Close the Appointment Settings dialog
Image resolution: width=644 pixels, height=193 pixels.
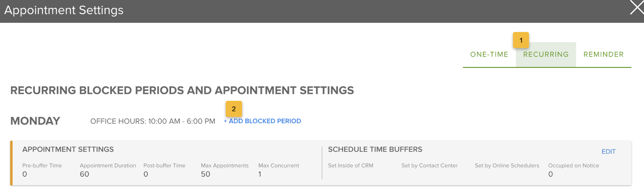637,8
